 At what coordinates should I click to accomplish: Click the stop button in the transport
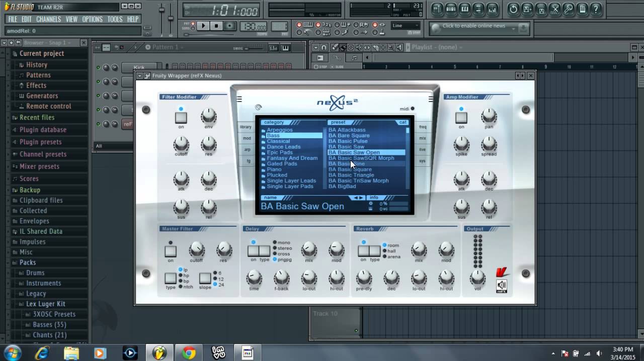tap(216, 26)
